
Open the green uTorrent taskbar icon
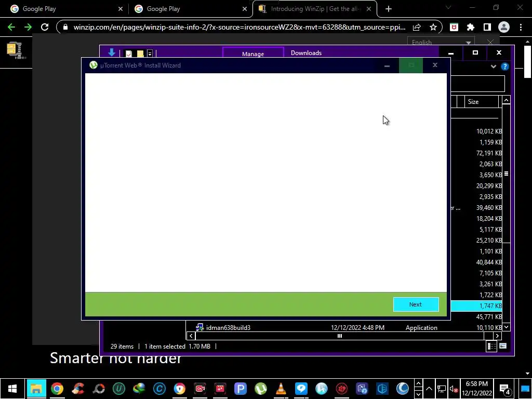(261, 389)
